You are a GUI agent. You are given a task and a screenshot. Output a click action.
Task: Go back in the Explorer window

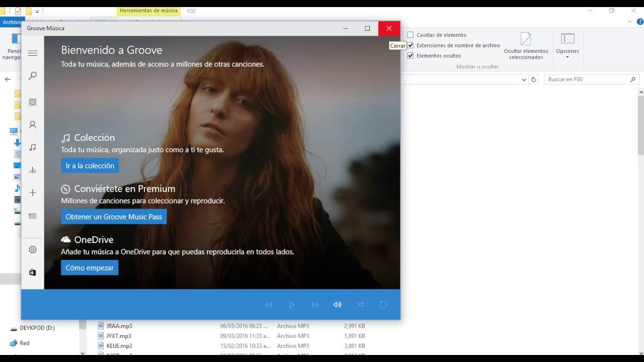8,79
